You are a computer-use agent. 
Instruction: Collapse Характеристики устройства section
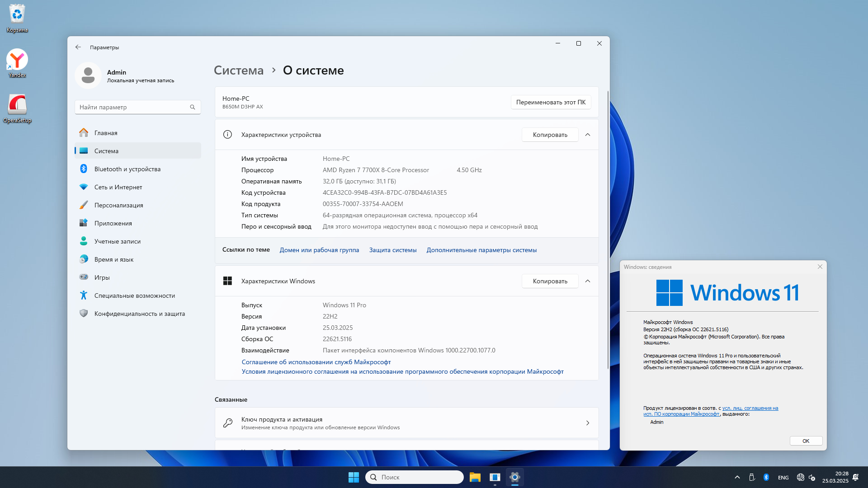click(x=588, y=135)
